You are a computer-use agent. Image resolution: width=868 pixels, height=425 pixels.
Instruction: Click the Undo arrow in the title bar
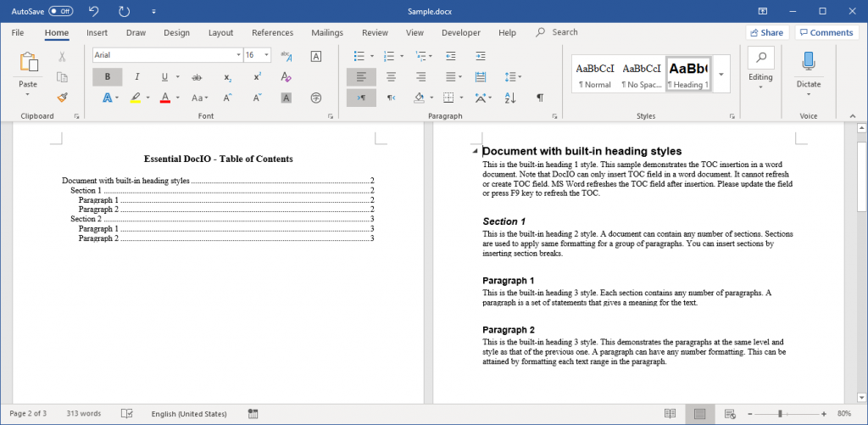pyautogui.click(x=94, y=11)
